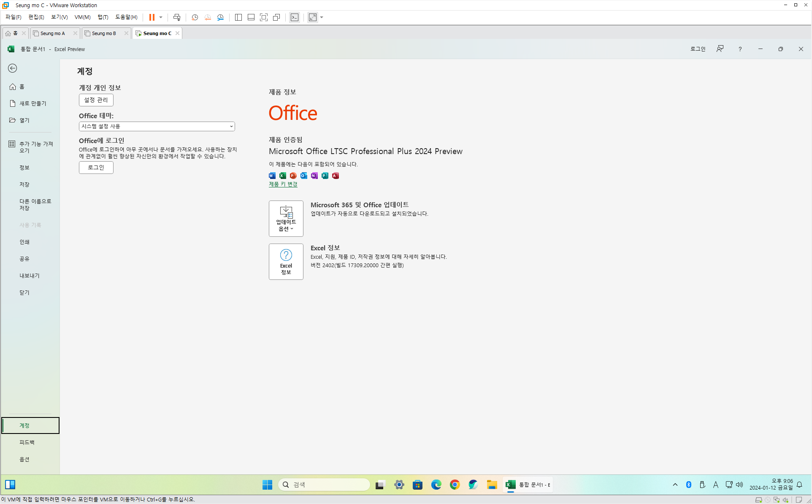812x504 pixels.
Task: Open the Office 테마 dropdown
Action: [x=157, y=126]
